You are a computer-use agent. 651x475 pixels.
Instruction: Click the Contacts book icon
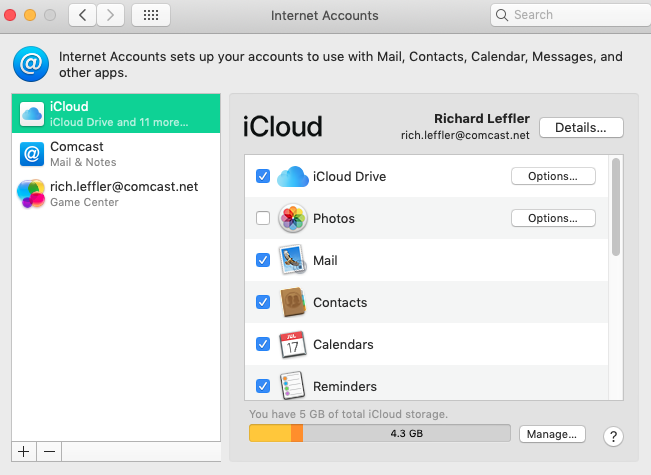(x=292, y=303)
